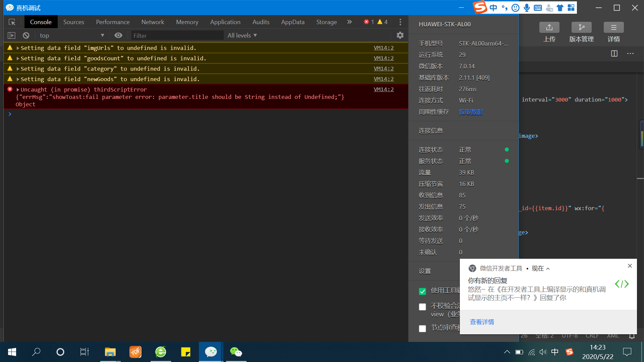
Task: Click the upload icon button
Action: click(549, 27)
